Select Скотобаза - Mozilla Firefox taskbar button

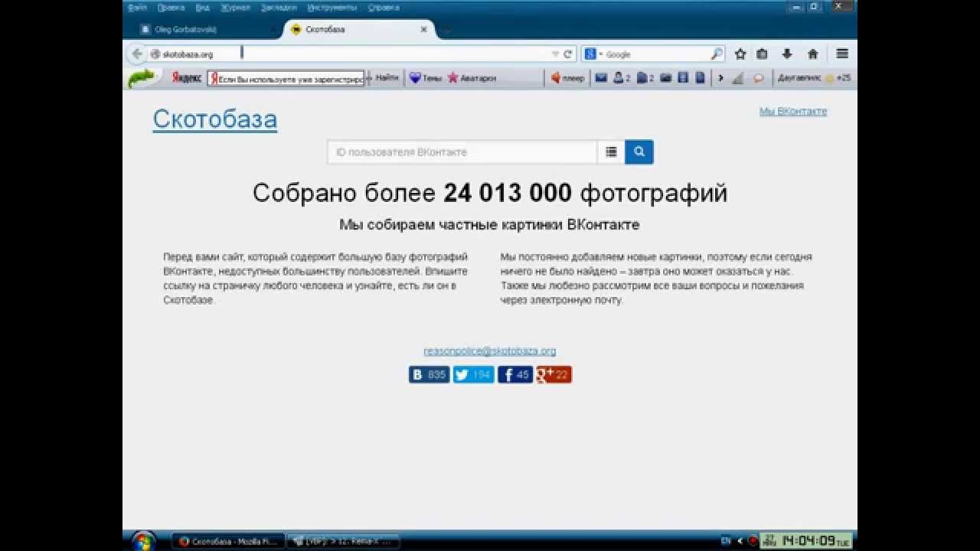pos(227,541)
